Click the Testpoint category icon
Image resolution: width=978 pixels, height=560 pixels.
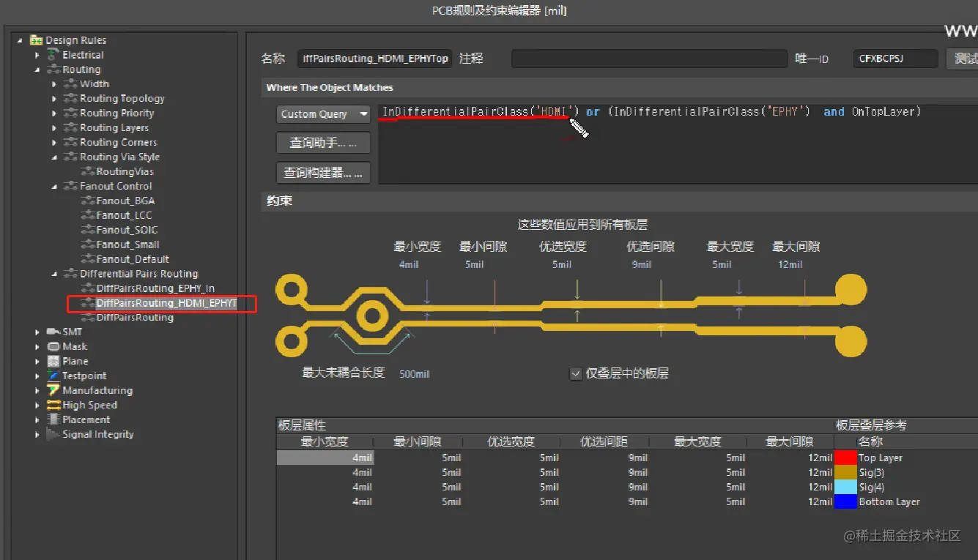click(53, 376)
